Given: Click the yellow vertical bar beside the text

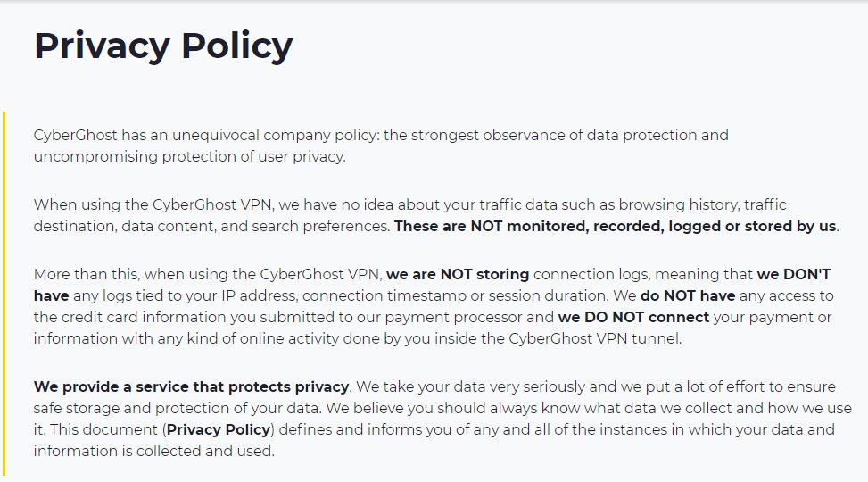Looking at the screenshot, I should 4,294.
